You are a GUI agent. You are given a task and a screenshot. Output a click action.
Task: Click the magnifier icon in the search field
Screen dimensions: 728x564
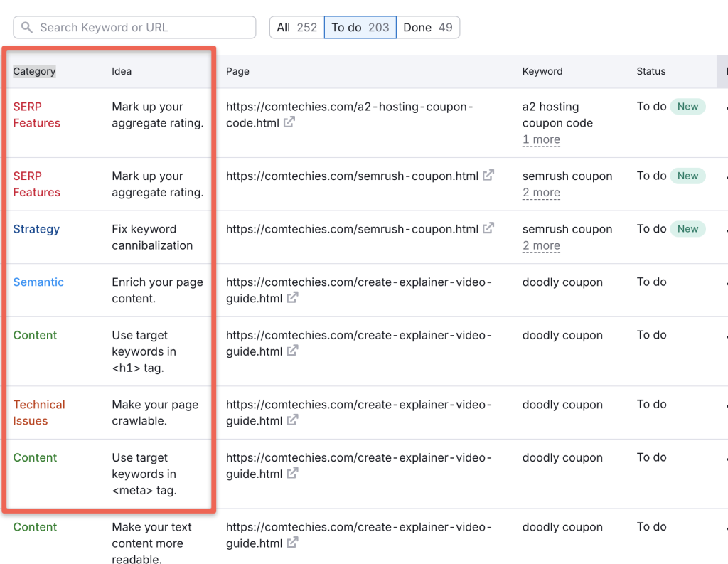click(27, 27)
